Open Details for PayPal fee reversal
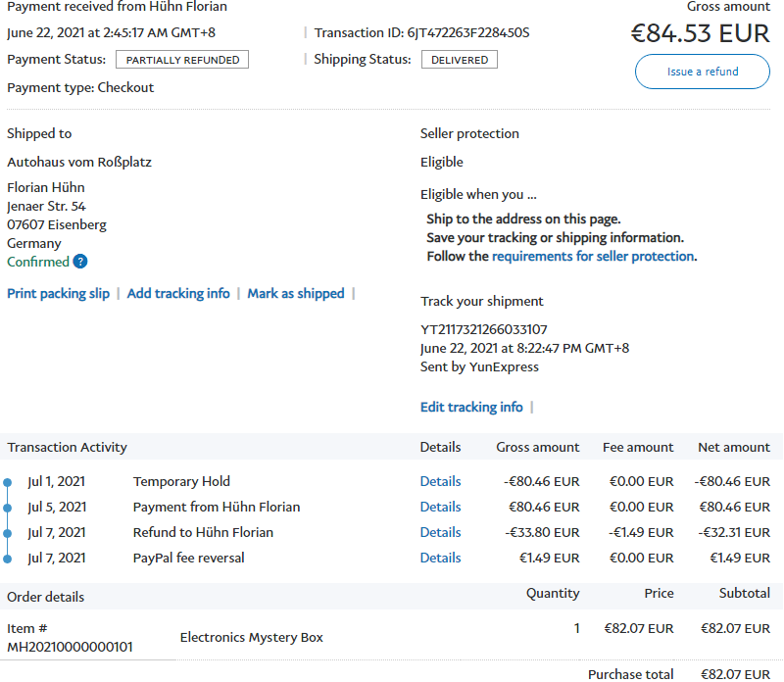 (x=440, y=558)
